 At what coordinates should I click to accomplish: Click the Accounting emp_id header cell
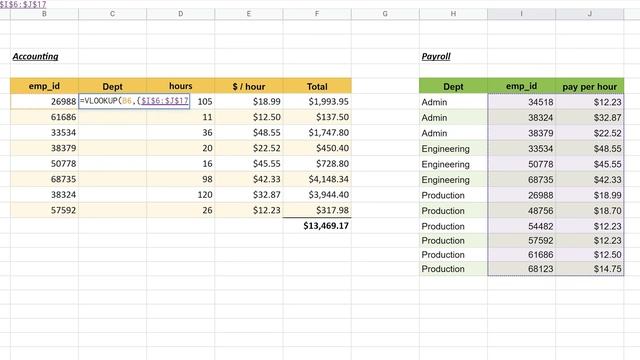point(44,86)
